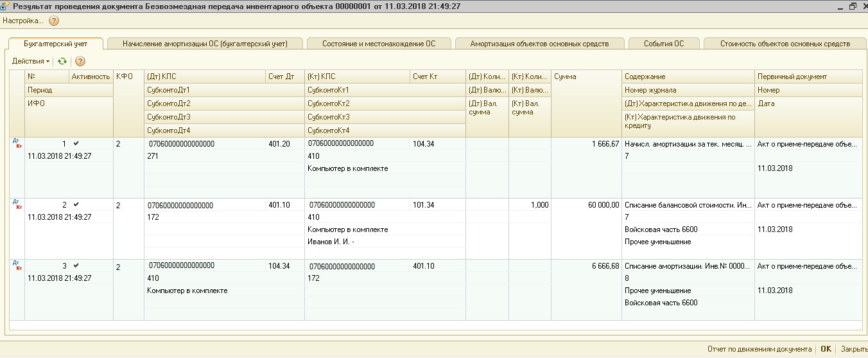Click the refresh icon next to Действия
Image resolution: width=868 pixels, height=358 pixels.
pos(62,61)
